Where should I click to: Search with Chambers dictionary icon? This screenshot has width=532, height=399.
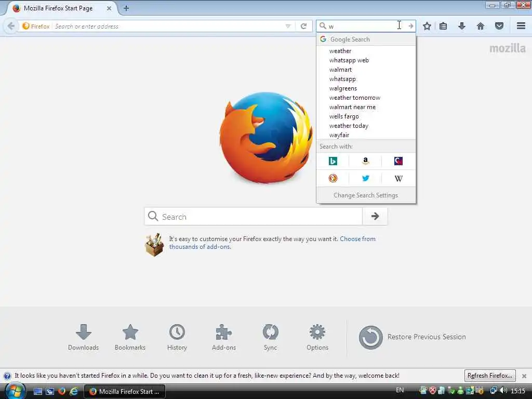coord(398,161)
